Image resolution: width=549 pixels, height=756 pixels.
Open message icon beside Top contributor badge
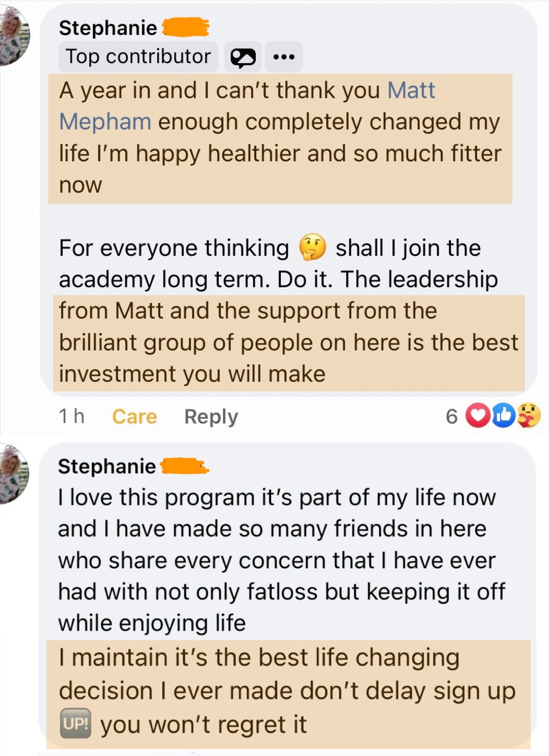243,57
